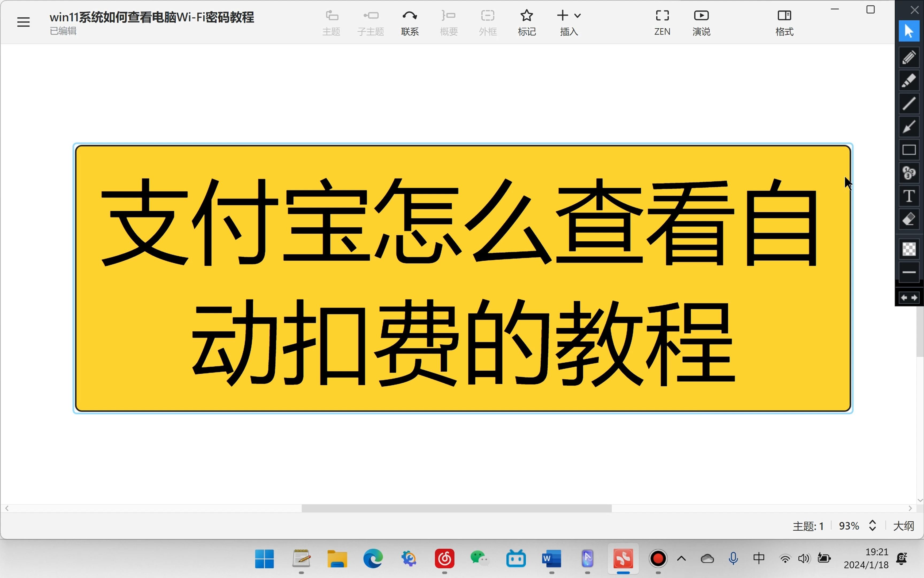This screenshot has height=578, width=924.
Task: Select the arrow drawing tool
Action: coord(909,127)
